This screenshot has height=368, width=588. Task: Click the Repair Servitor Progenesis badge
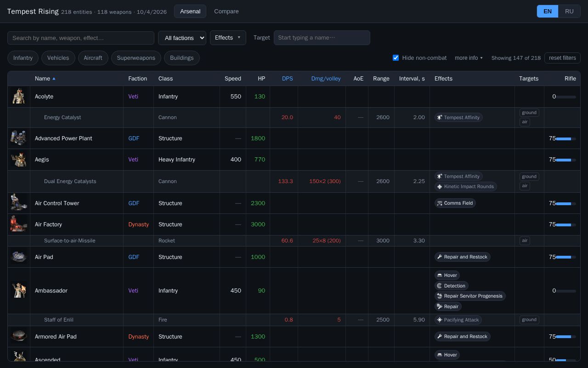click(x=470, y=296)
